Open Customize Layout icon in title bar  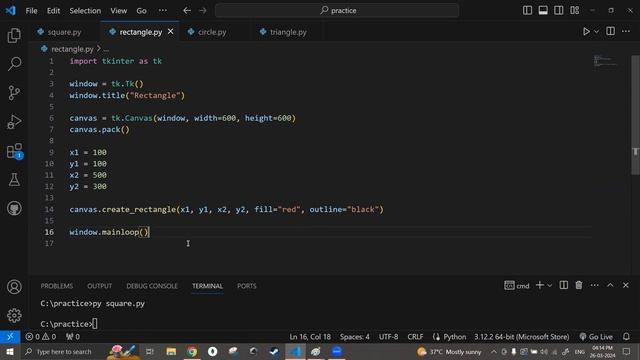pos(575,10)
